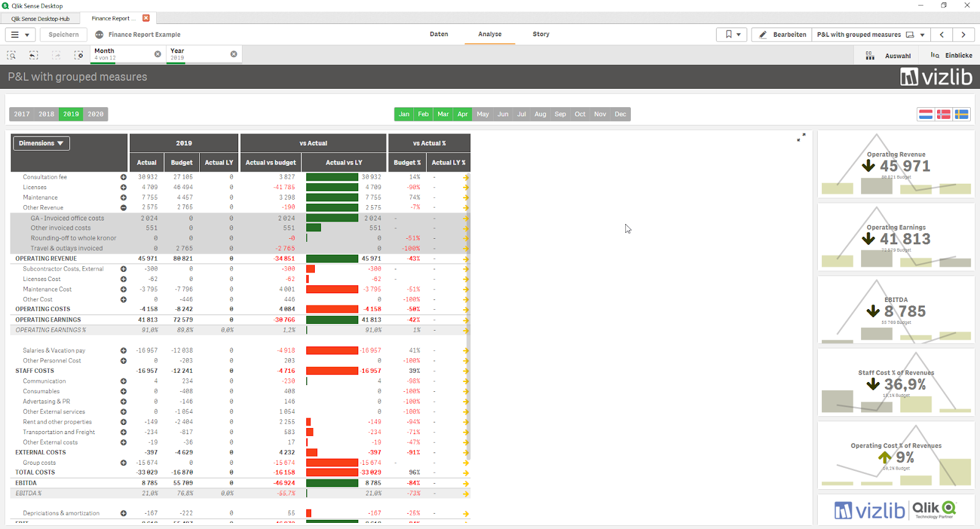Open Einblicke insights panel
Viewport: 980px width, 529px height.
coord(951,56)
